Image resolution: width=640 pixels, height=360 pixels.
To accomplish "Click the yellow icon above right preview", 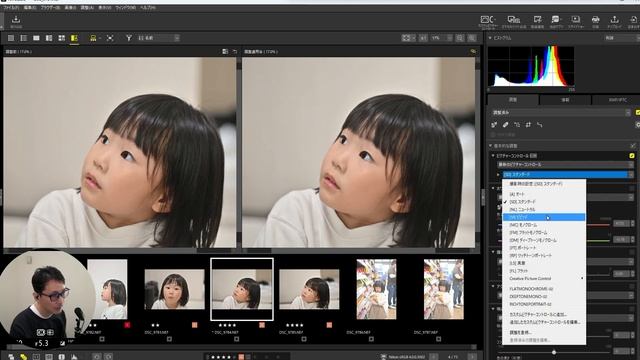I will [473, 51].
